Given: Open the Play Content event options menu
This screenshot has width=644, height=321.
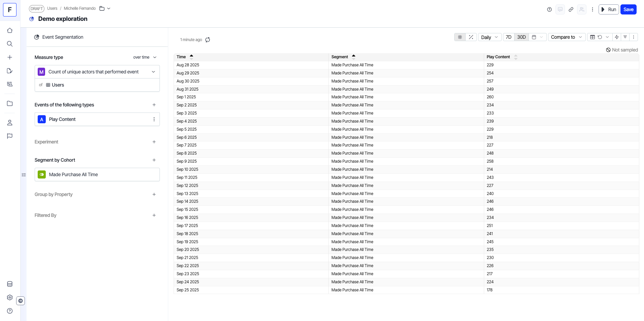Looking at the screenshot, I should click(x=154, y=119).
